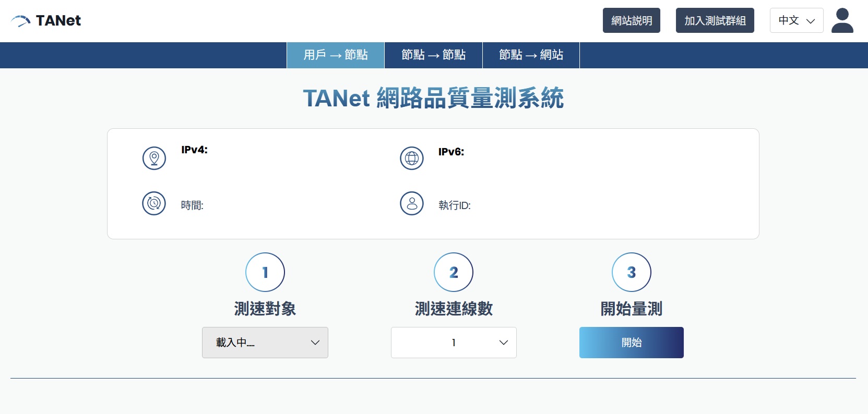Image resolution: width=868 pixels, height=414 pixels.
Task: Click the IPv4 location pin icon
Action: click(x=154, y=158)
